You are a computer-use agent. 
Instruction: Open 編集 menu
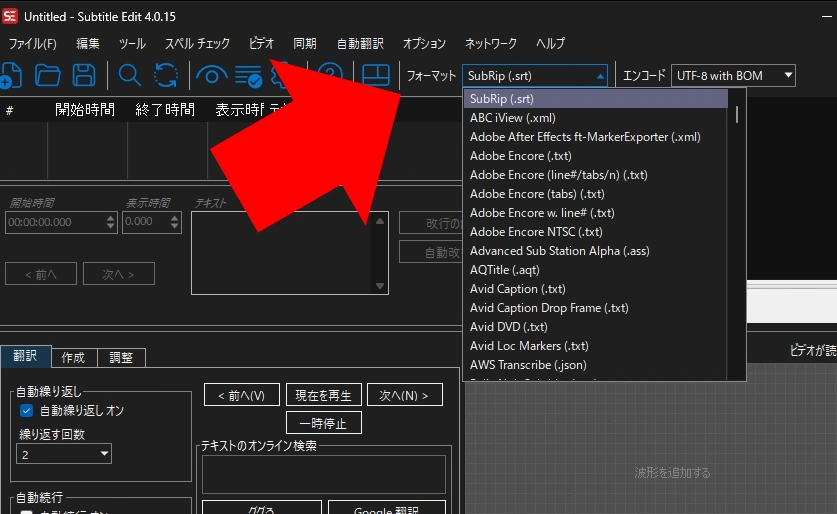[x=88, y=43]
